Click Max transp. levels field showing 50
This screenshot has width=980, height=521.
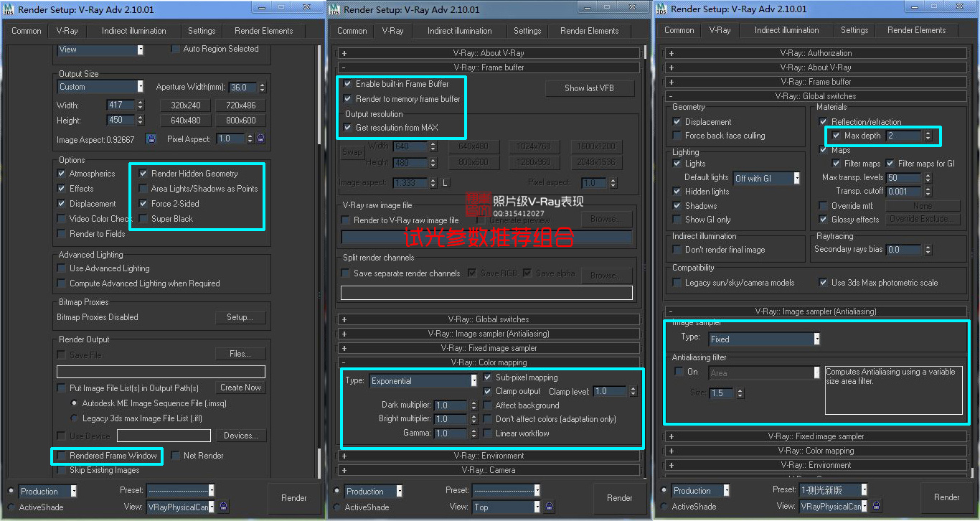(x=904, y=178)
